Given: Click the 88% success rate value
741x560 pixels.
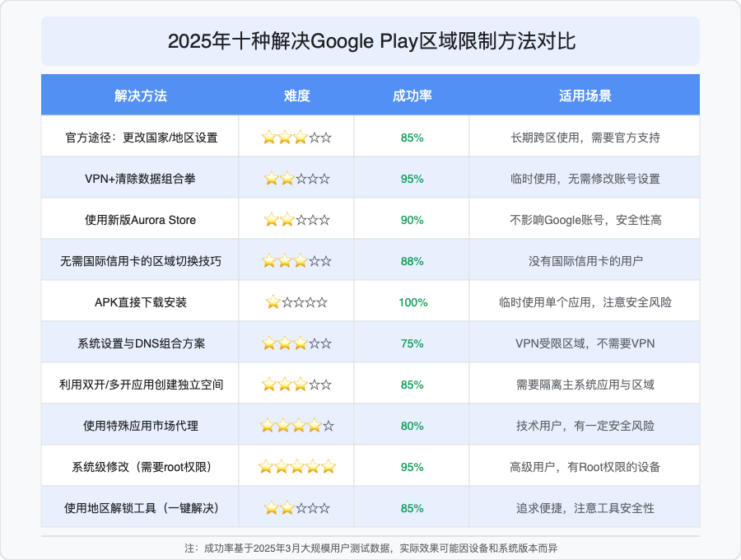Looking at the screenshot, I should click(412, 261).
